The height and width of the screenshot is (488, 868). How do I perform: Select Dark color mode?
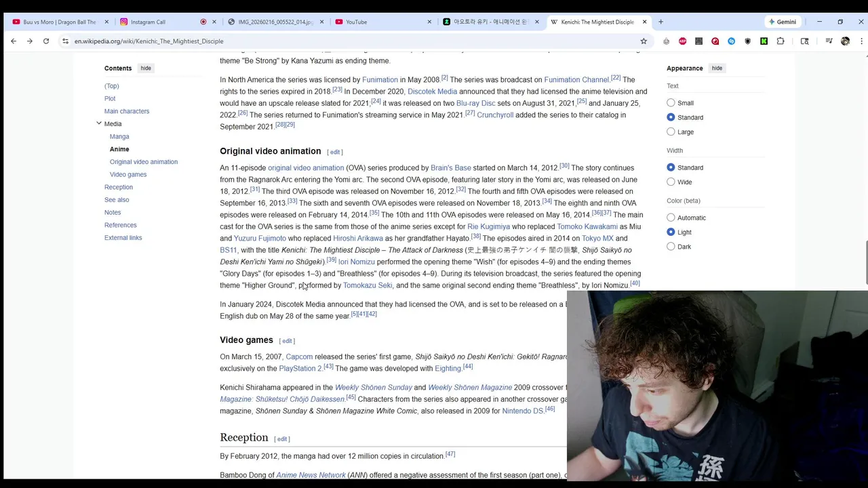[671, 246]
